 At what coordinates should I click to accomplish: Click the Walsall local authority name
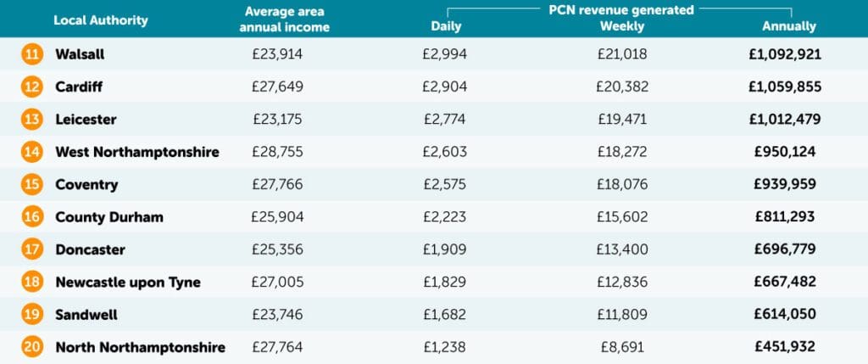80,54
